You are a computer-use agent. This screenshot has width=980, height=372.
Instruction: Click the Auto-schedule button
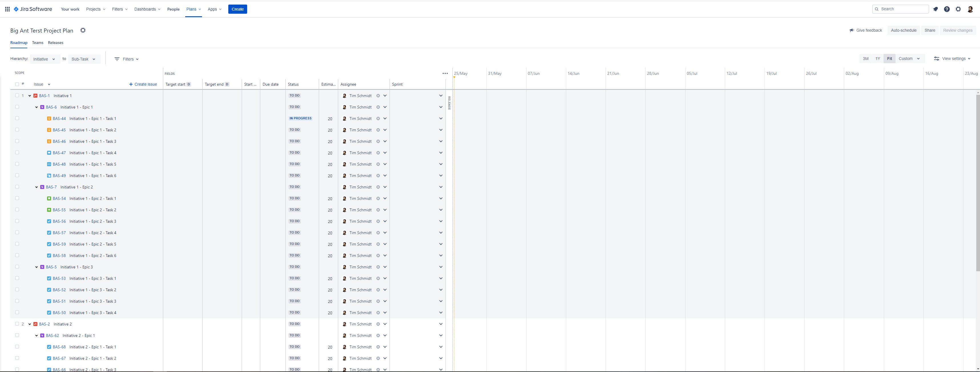904,31
